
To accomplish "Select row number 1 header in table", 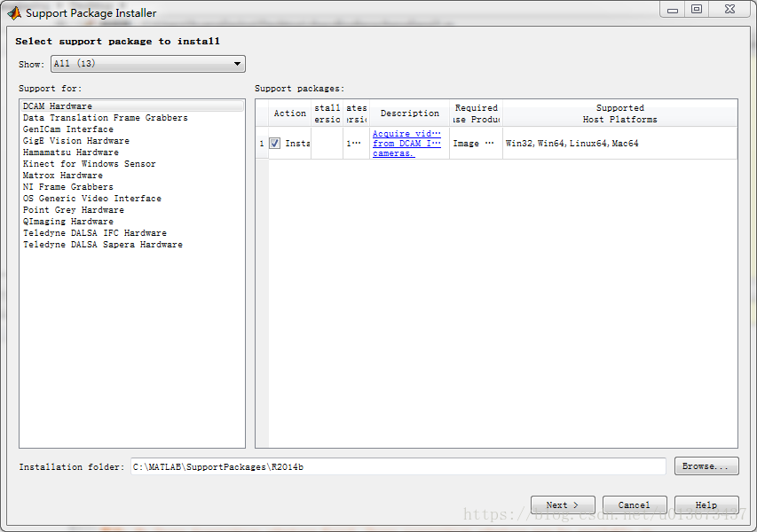I will click(x=262, y=144).
